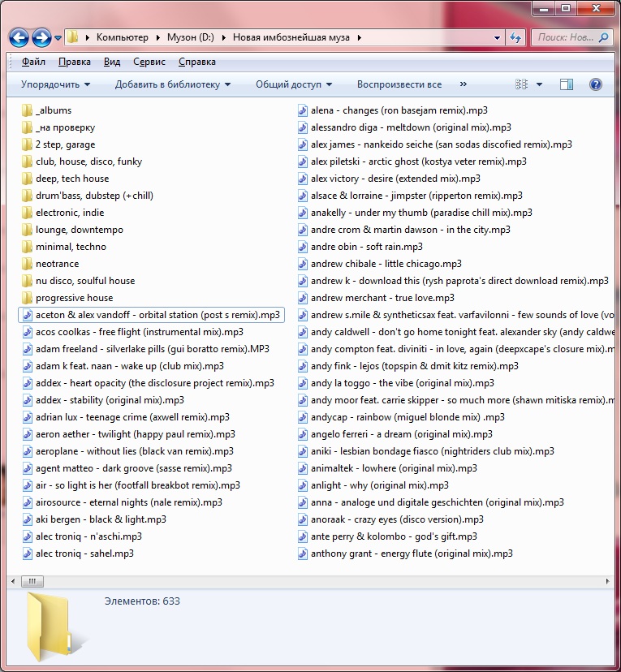Select 'adrian lux - teenage crime (axwell remix).mp3'
The height and width of the screenshot is (672, 621).
[132, 417]
